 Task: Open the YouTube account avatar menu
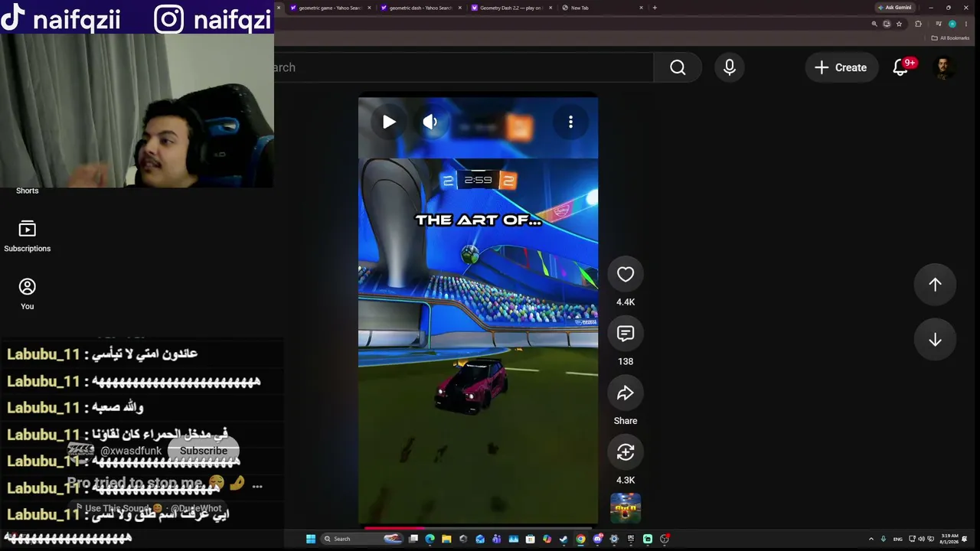tap(943, 67)
